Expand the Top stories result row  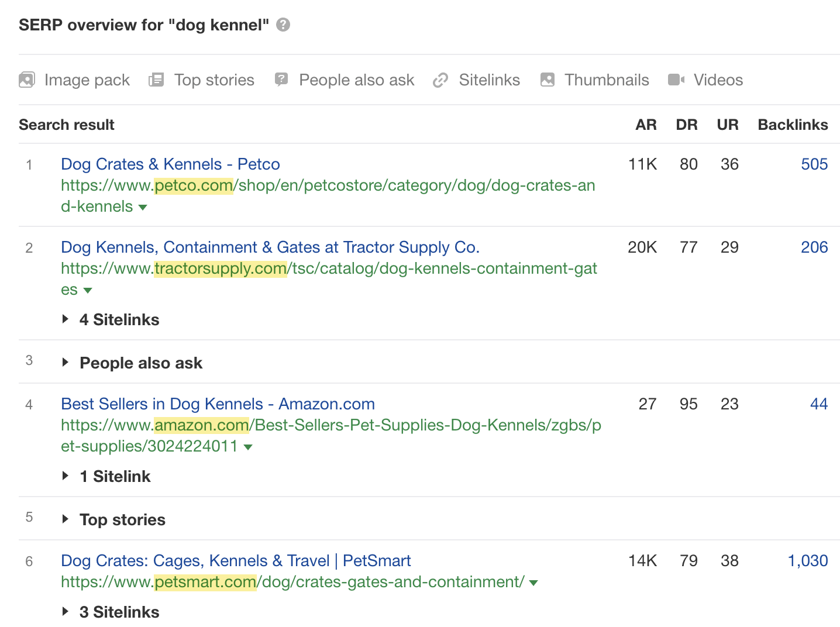click(x=66, y=519)
